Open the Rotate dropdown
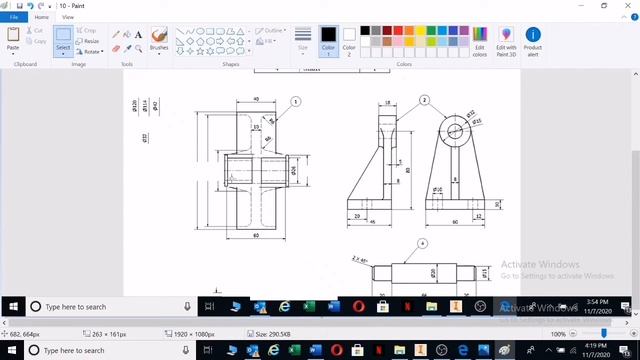640x360 pixels. tap(90, 51)
